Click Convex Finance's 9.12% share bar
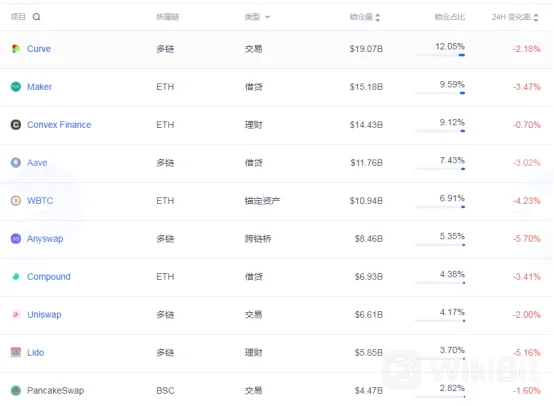Screen dimensions: 554x406 (x=440, y=131)
